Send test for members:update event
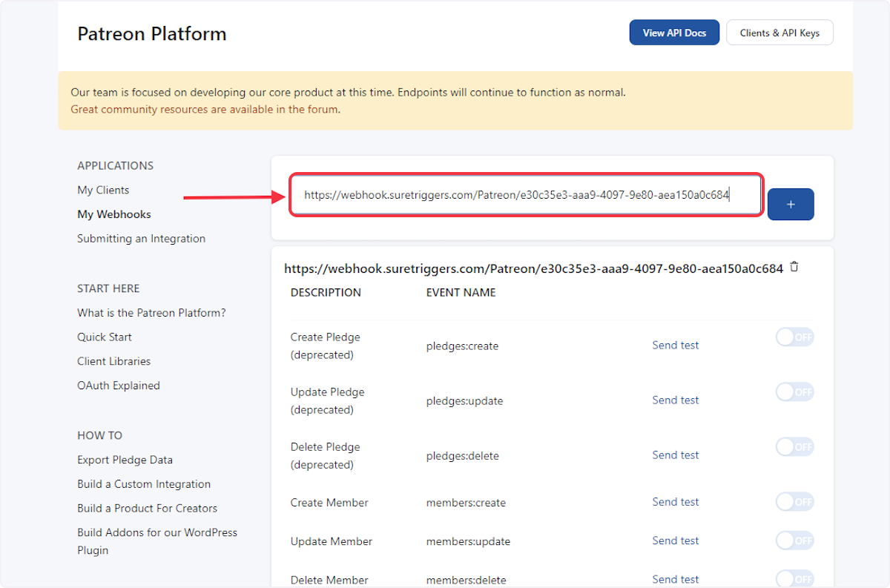This screenshot has height=588, width=890. coord(675,541)
